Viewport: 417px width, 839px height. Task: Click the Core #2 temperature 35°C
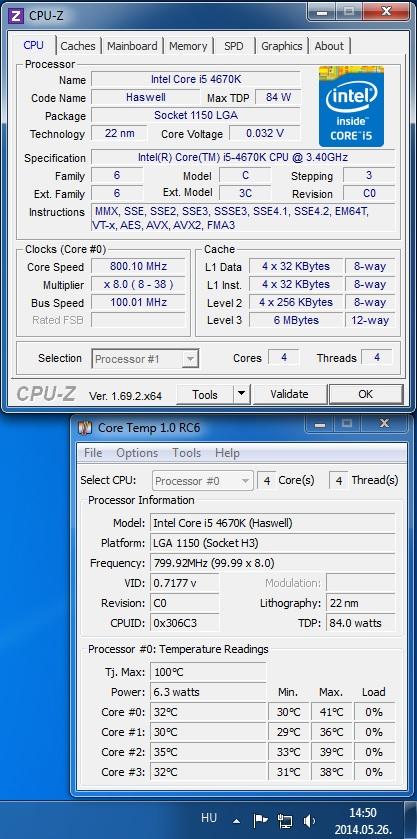coord(208,752)
